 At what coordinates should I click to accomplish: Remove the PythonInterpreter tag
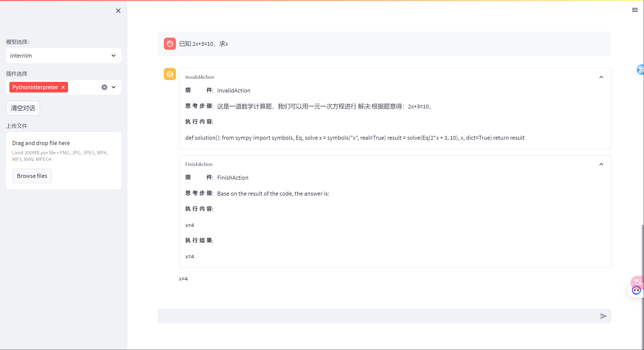[x=63, y=87]
